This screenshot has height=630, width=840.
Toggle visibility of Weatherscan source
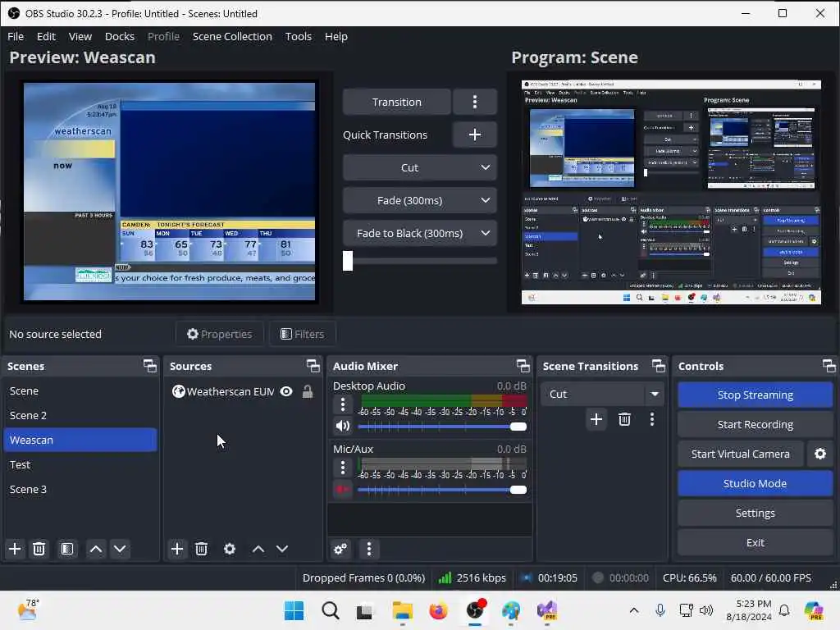point(286,391)
